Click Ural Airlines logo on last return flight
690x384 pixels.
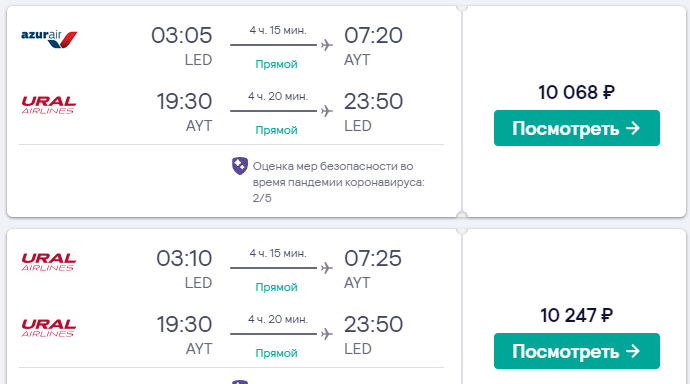click(49, 328)
